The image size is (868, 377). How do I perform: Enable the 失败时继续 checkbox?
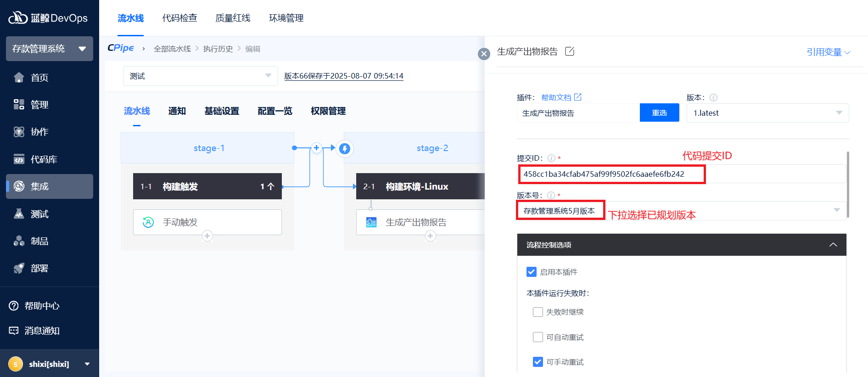(x=538, y=312)
